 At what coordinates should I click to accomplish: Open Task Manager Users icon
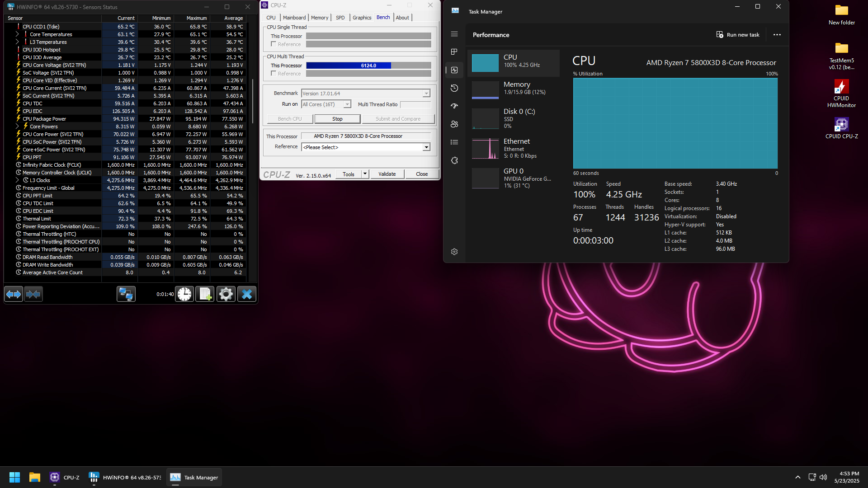coord(454,124)
